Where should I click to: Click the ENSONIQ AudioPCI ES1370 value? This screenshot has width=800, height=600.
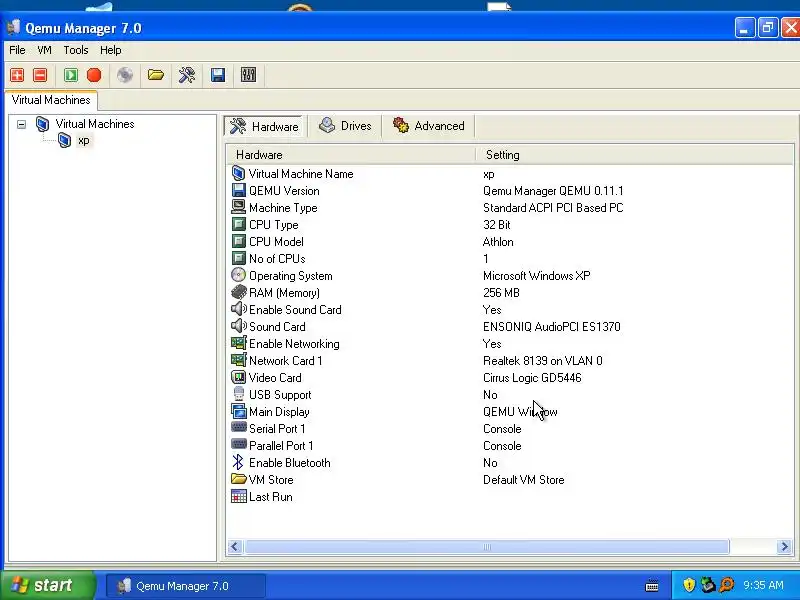click(x=552, y=327)
